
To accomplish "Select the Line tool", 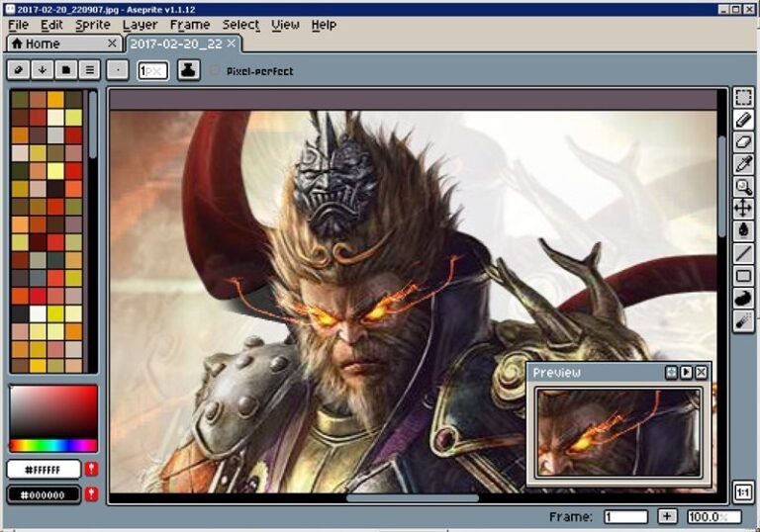I will (x=743, y=253).
